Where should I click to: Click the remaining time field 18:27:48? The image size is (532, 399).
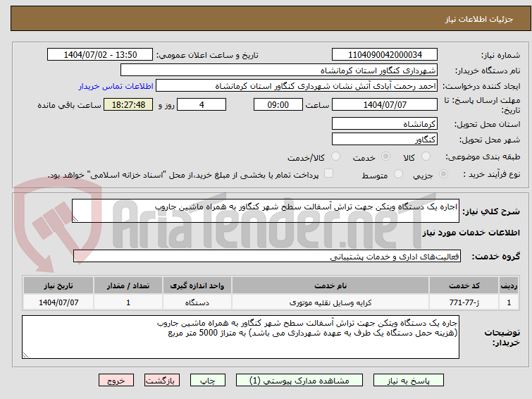click(128, 104)
